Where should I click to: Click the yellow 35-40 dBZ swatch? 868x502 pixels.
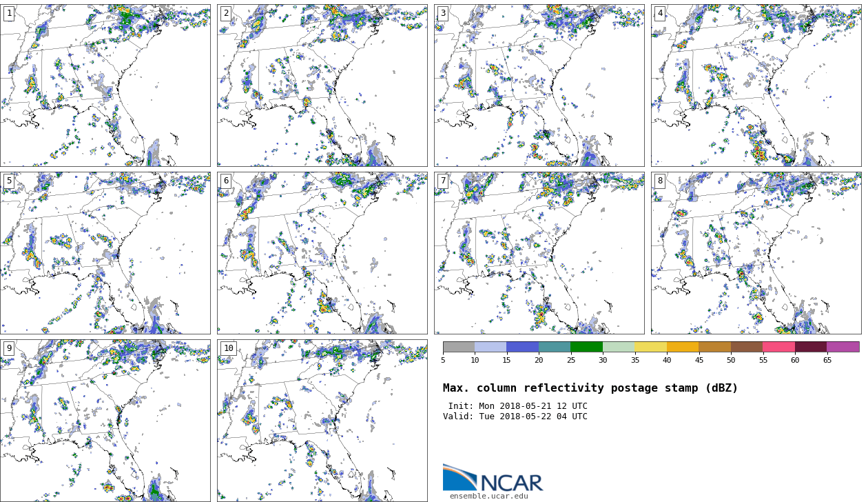[x=650, y=347]
